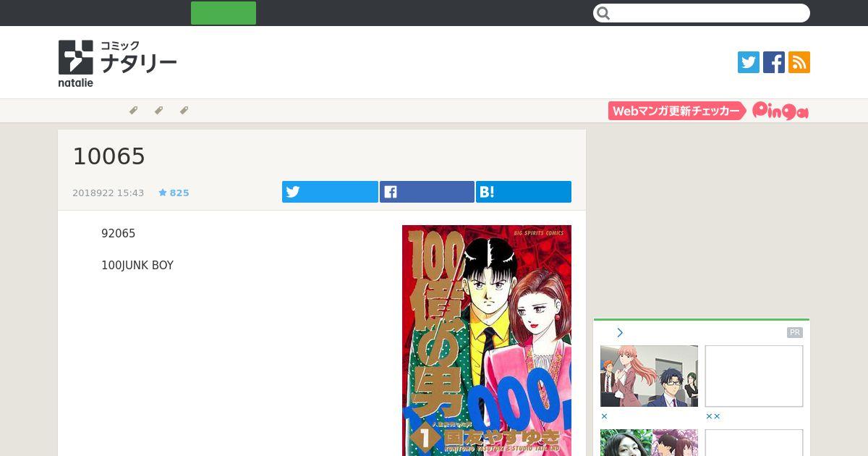Share article via the Facebook share button
The width and height of the screenshot is (868, 456).
tap(427, 192)
